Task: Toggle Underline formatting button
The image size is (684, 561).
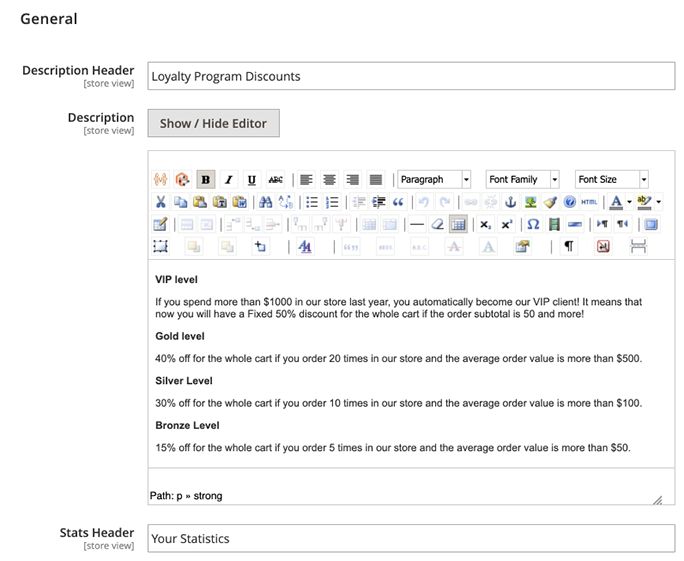Action: (251, 180)
